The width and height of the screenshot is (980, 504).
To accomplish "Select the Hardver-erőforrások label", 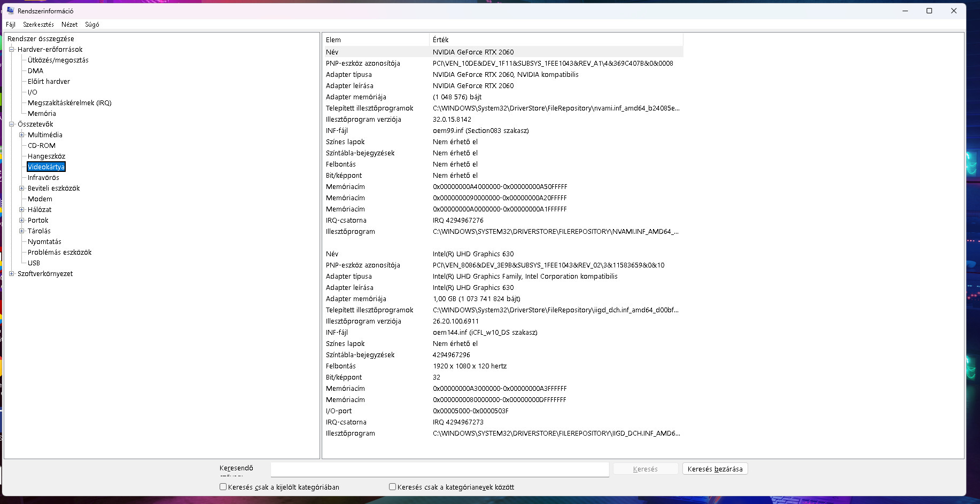I will pos(50,49).
